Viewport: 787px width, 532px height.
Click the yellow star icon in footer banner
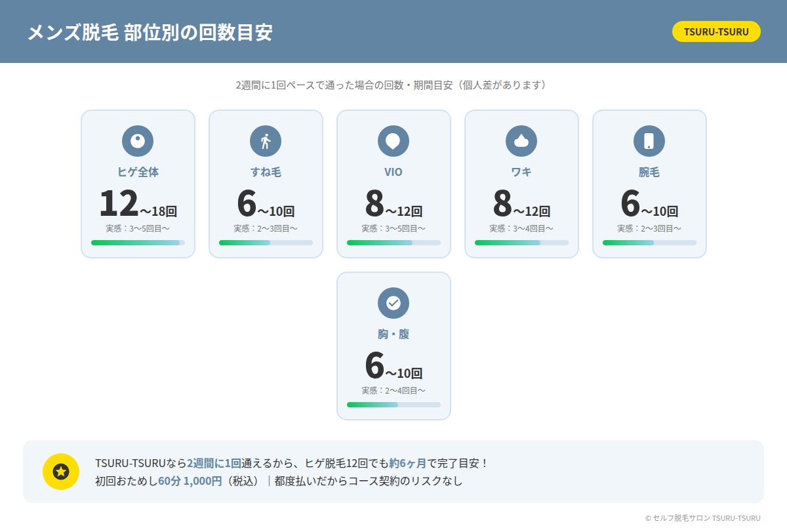(61, 472)
